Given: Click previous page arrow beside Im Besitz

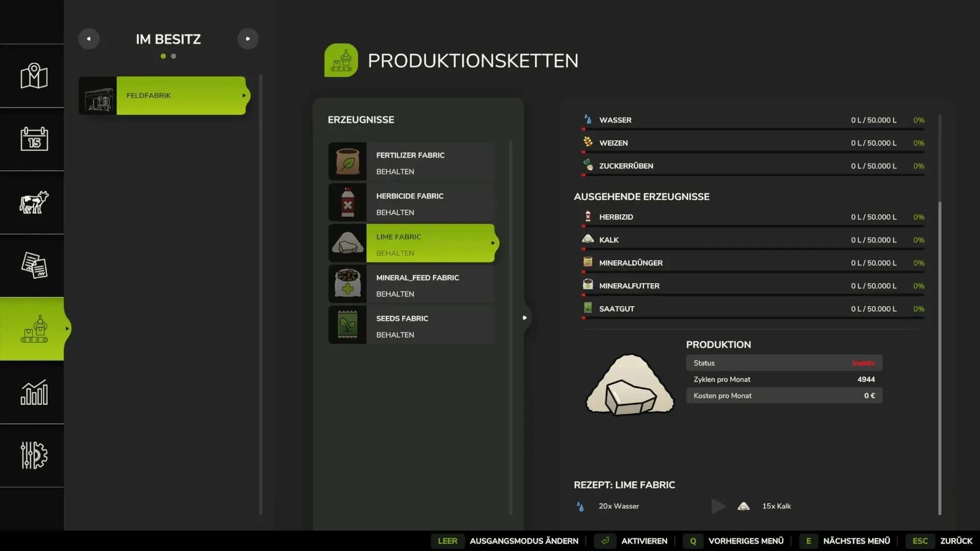Looking at the screenshot, I should (89, 39).
